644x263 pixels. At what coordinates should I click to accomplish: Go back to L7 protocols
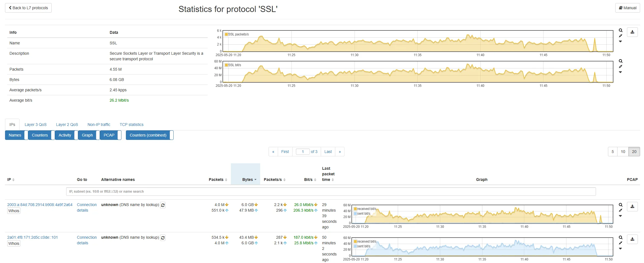coord(28,8)
